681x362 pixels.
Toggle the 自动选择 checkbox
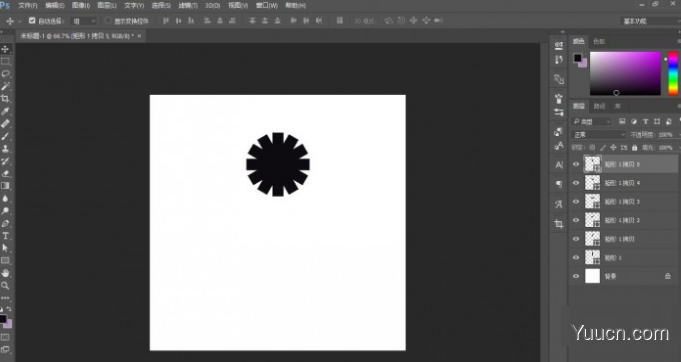coord(32,20)
